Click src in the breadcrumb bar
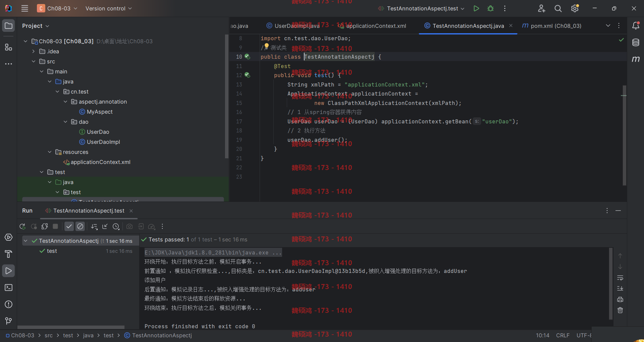 (49, 335)
